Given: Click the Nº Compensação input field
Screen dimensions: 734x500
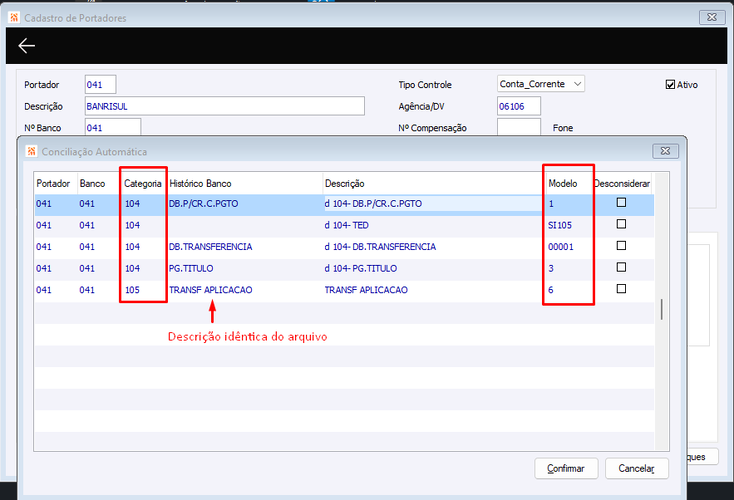Looking at the screenshot, I should [x=519, y=127].
